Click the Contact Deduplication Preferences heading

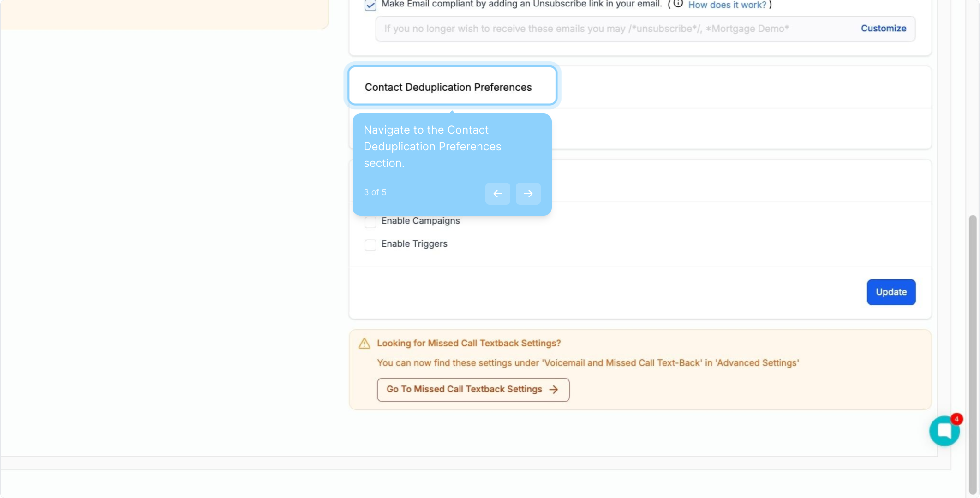[x=448, y=87]
